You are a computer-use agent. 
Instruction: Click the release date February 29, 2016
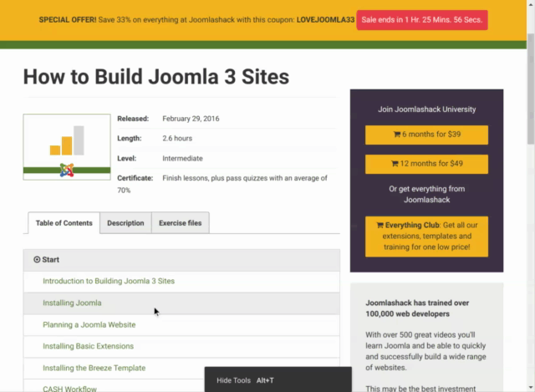point(191,119)
